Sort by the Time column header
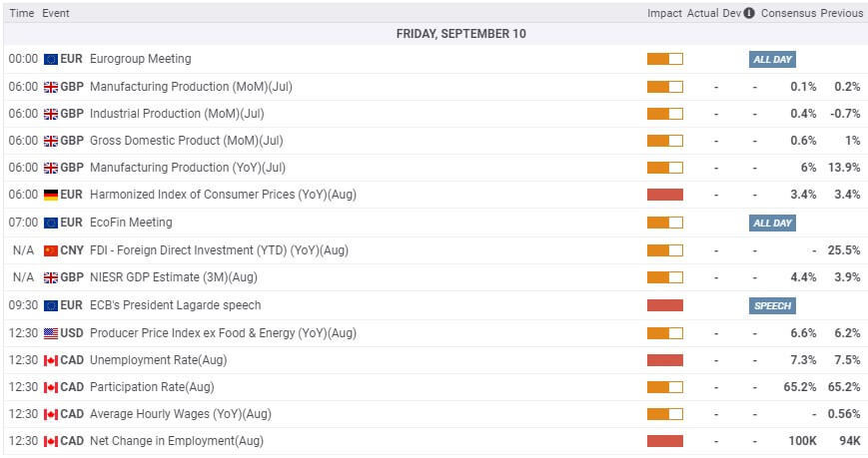Screen dimensions: 868x458 (x=21, y=14)
